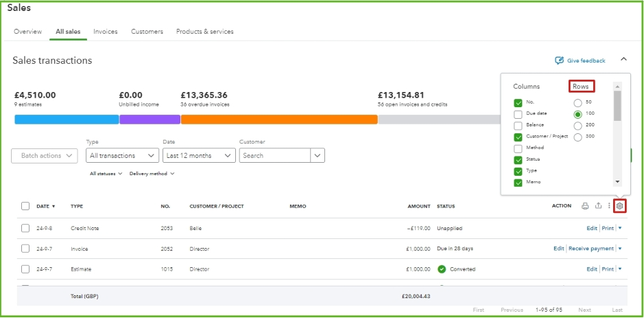The width and height of the screenshot is (644, 318).
Task: Click Receive payment for invoice 2052
Action: pos(591,249)
